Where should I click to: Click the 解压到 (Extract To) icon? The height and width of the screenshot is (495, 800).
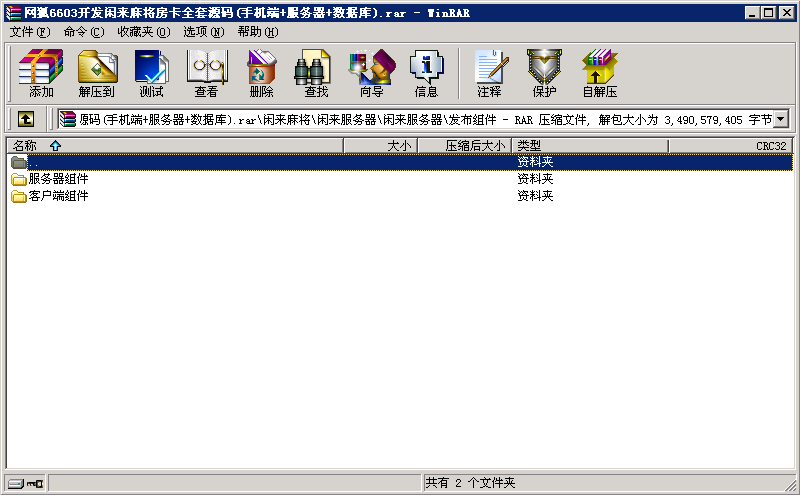click(x=96, y=74)
